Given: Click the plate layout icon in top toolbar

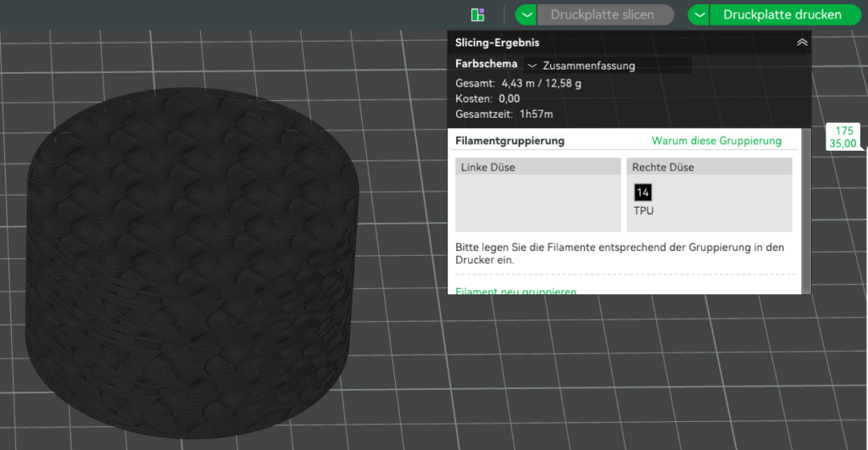Looking at the screenshot, I should (x=478, y=14).
